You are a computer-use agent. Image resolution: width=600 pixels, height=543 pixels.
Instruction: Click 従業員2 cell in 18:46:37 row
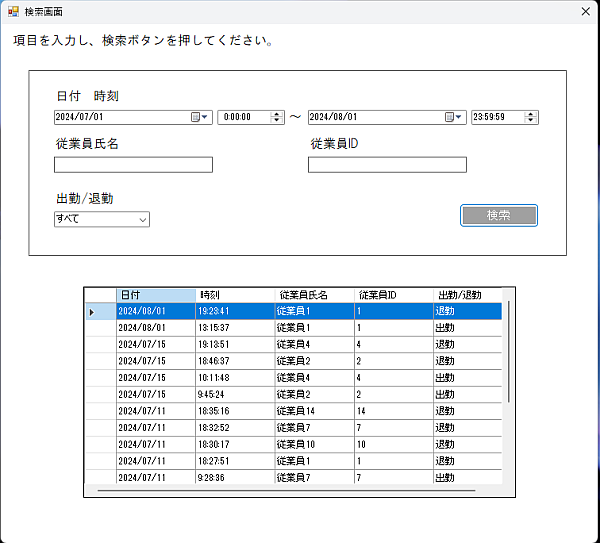pos(315,361)
